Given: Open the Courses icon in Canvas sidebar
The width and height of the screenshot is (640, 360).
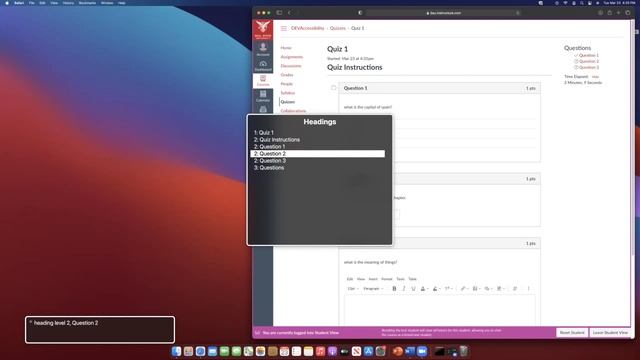Looking at the screenshot, I should 263,80.
